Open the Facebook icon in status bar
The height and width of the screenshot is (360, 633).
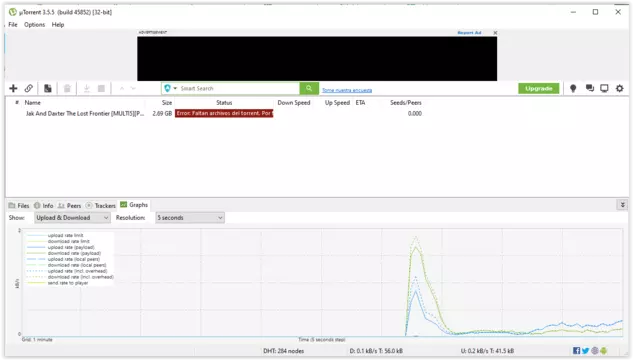(576, 351)
